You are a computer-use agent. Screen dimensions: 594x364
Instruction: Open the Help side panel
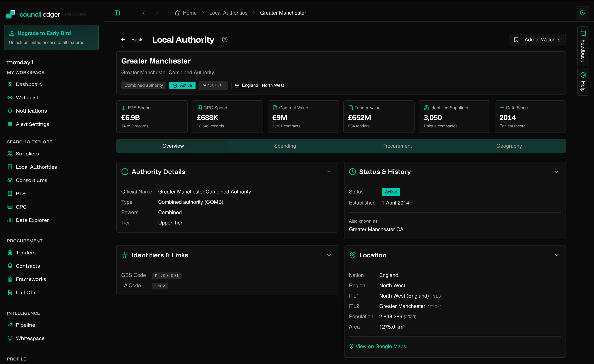(583, 82)
